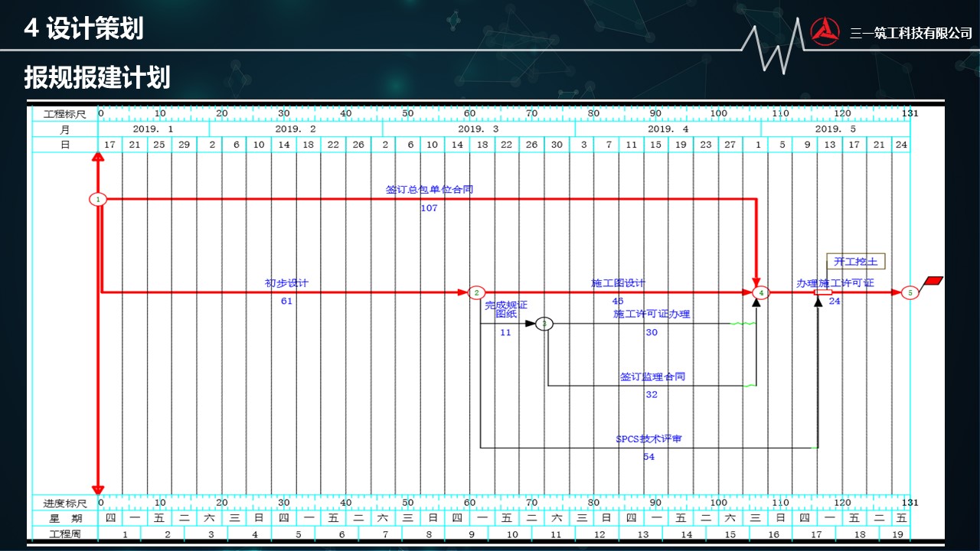
Task: Click 131 at the end of the 进度标尺 row
Action: click(910, 503)
